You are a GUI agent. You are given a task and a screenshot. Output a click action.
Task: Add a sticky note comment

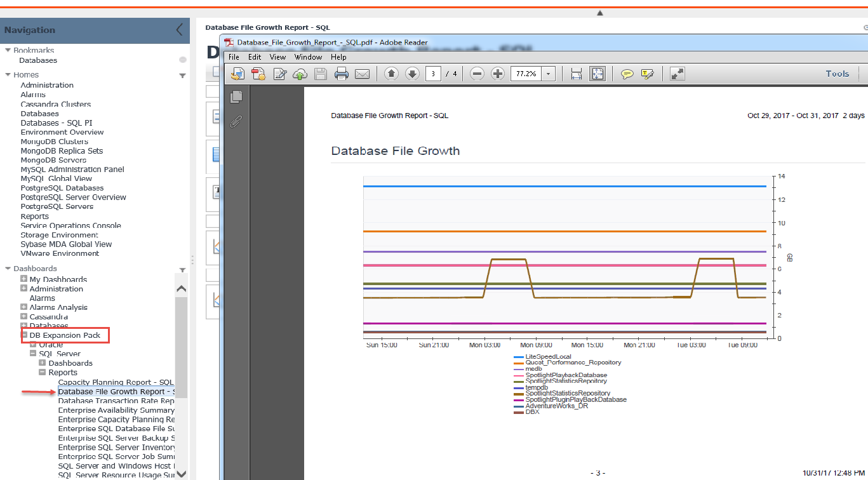(627, 74)
